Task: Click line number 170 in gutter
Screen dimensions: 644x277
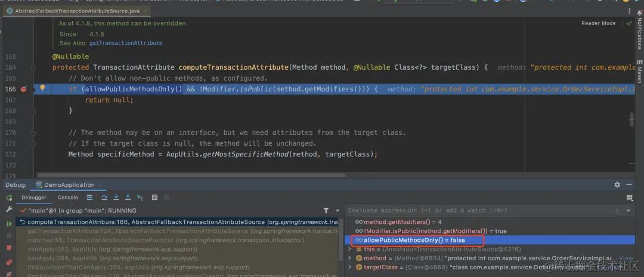Action: pos(10,133)
